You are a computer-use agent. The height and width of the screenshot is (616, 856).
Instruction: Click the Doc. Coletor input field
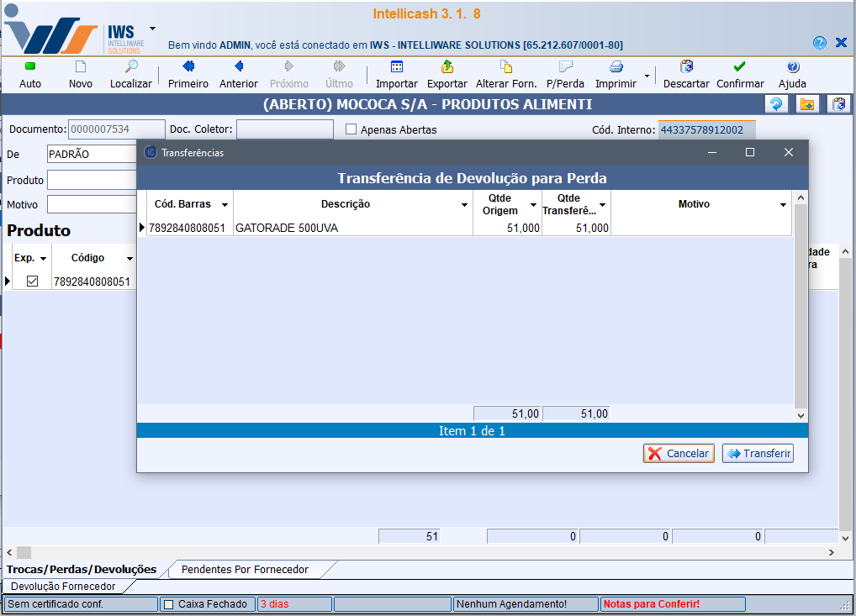284,129
